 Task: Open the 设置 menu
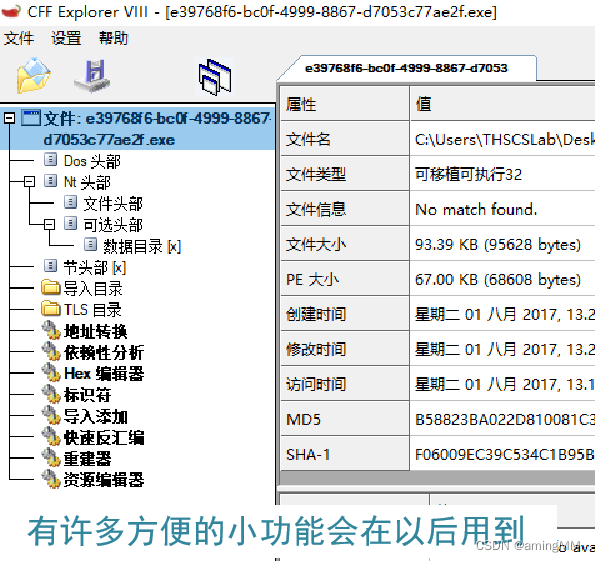pos(66,38)
